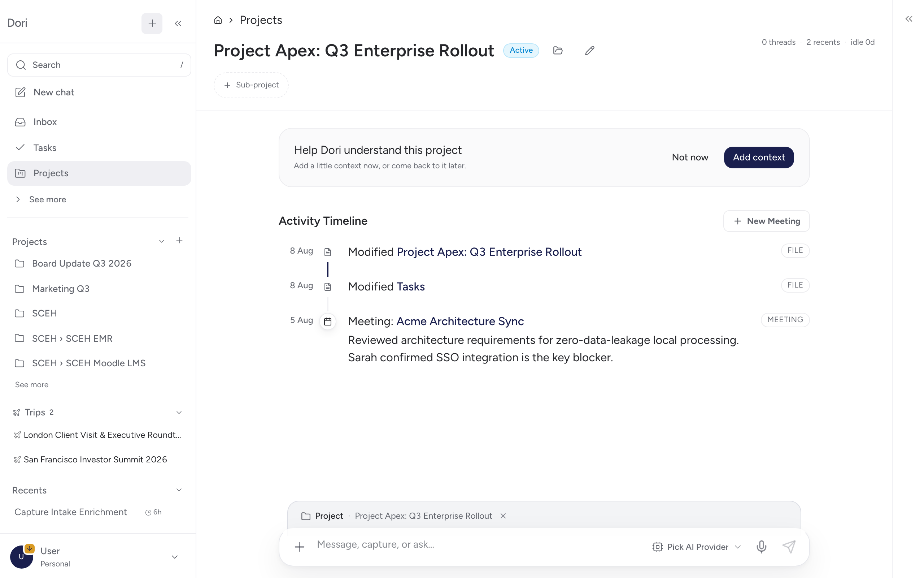The height and width of the screenshot is (578, 924).
Task: Click file icon beside Modified Project Apex
Action: [328, 252]
